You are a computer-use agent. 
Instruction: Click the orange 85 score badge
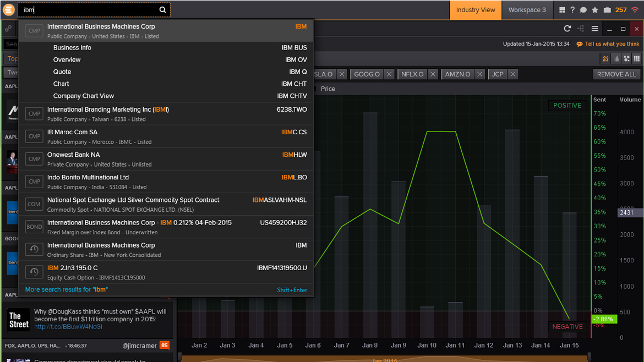164,345
